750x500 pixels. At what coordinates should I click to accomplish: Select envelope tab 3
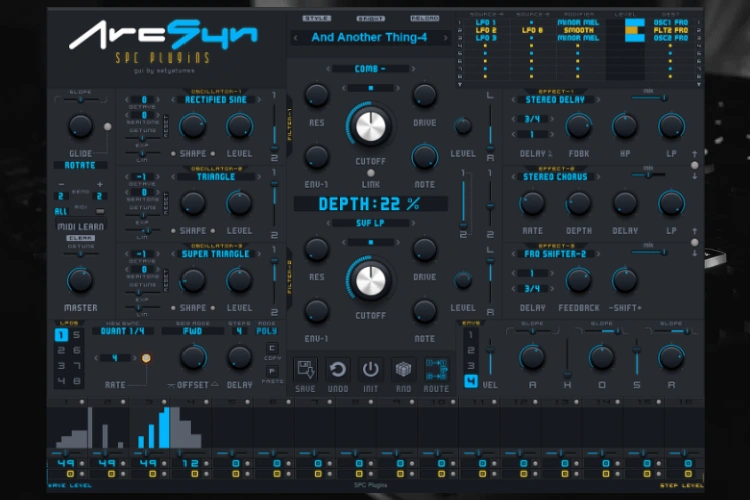471,366
